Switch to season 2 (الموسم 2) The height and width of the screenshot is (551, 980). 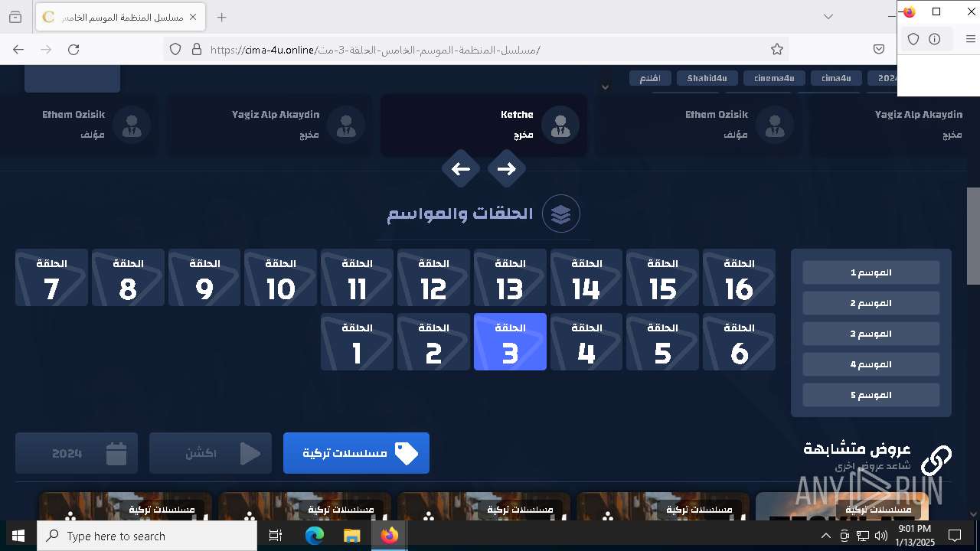click(x=871, y=303)
